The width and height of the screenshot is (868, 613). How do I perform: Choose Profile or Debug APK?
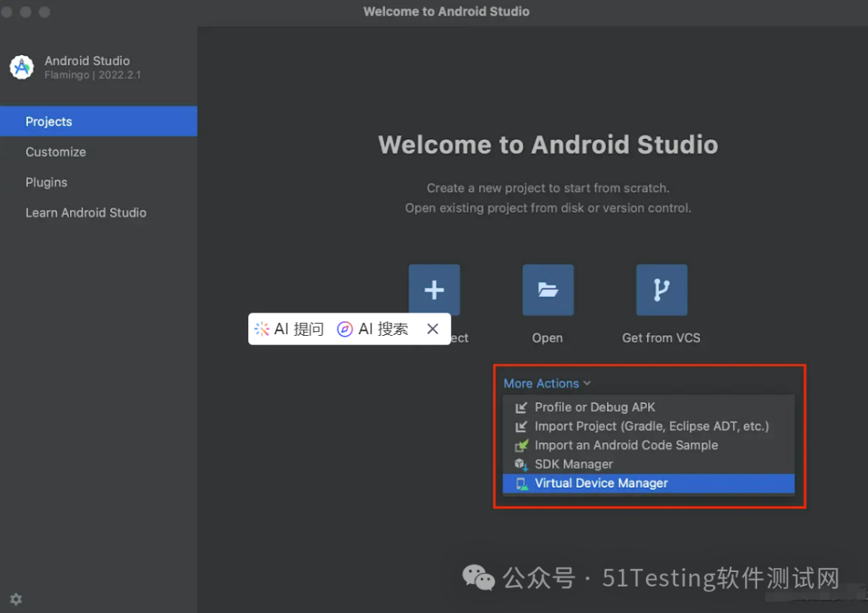649,407
